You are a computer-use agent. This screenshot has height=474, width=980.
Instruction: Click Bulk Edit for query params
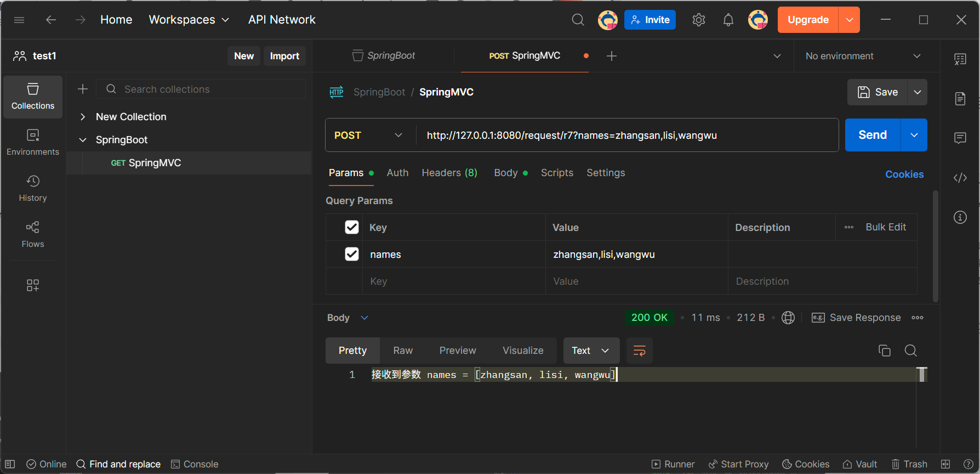click(886, 227)
